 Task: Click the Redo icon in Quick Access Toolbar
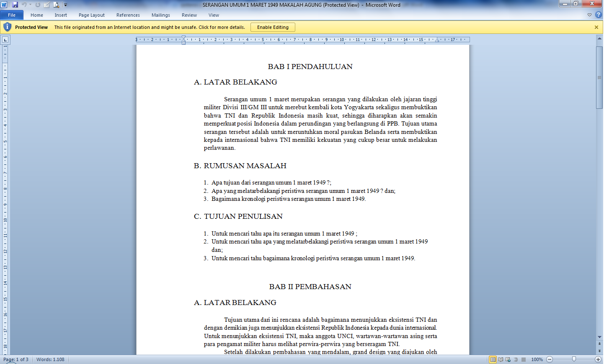(38, 5)
